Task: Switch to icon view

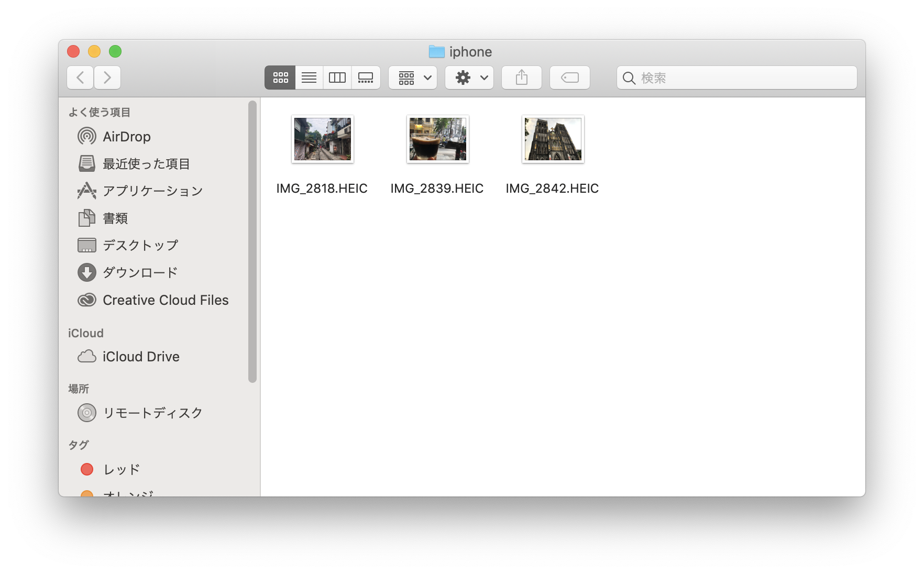Action: click(x=280, y=78)
